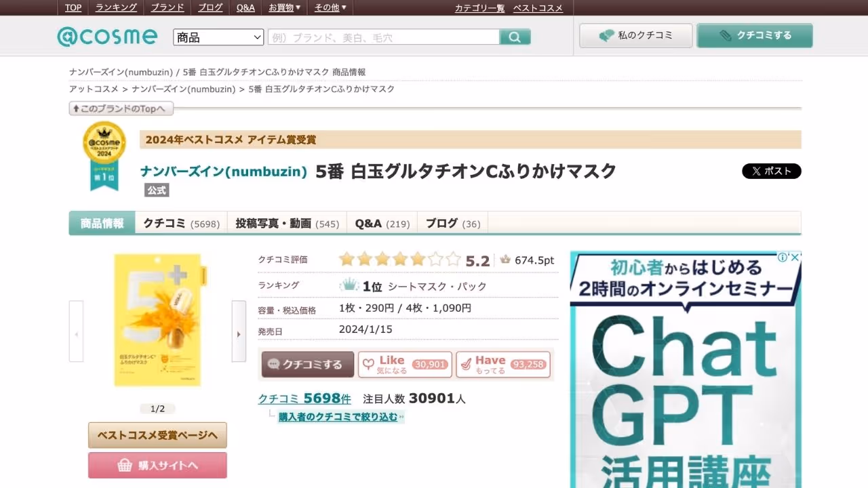Image resolution: width=868 pixels, height=488 pixels.
Task: Switch to the ブログ (36) tab
Action: pyautogui.click(x=452, y=223)
